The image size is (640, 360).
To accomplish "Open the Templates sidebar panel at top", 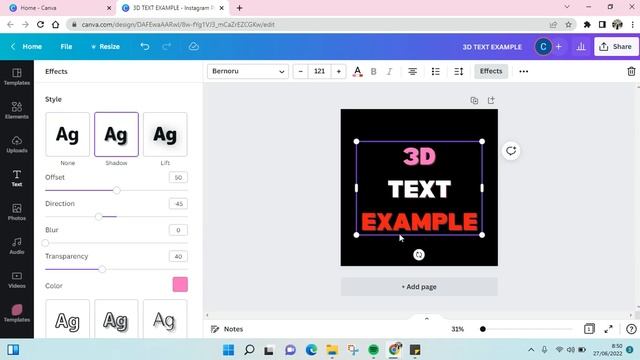I will (x=17, y=76).
